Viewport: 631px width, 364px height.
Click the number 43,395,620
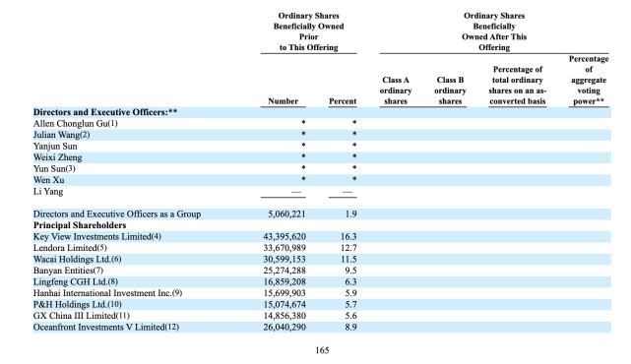click(284, 236)
